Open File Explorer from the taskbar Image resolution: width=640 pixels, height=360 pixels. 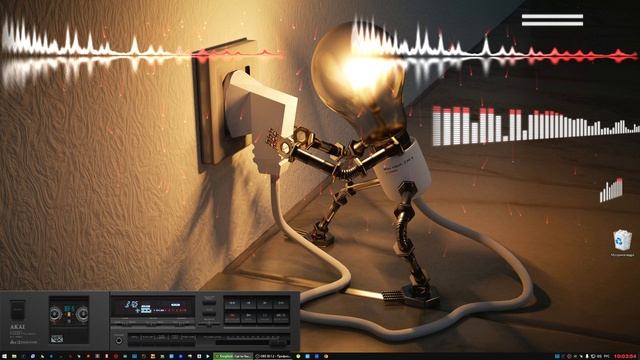tap(14, 356)
